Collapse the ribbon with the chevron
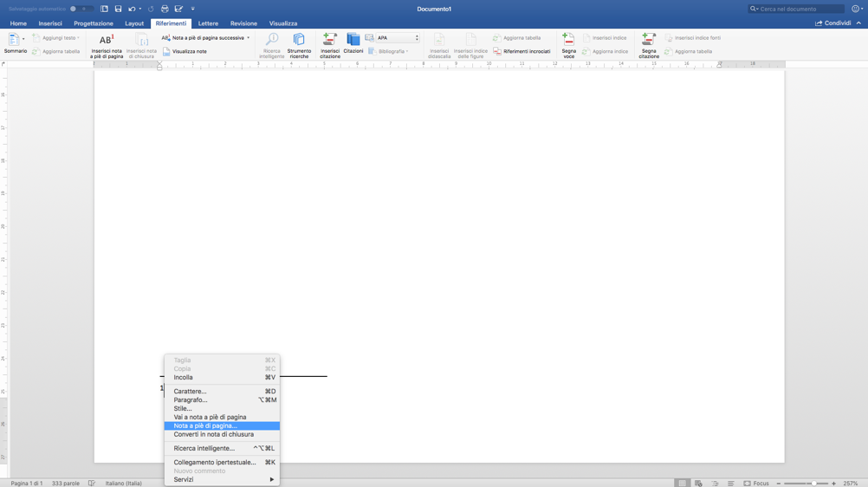The width and height of the screenshot is (868, 487). coord(858,23)
